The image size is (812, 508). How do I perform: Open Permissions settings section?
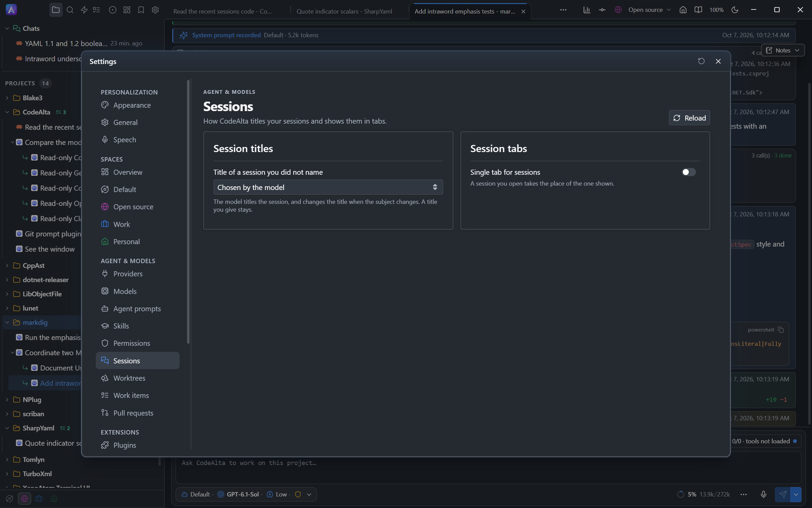[x=137, y=343]
